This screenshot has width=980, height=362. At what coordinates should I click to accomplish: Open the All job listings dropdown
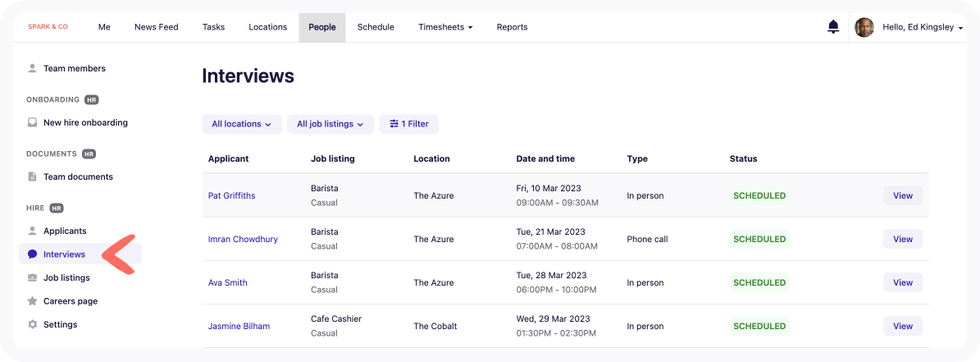[x=330, y=124]
